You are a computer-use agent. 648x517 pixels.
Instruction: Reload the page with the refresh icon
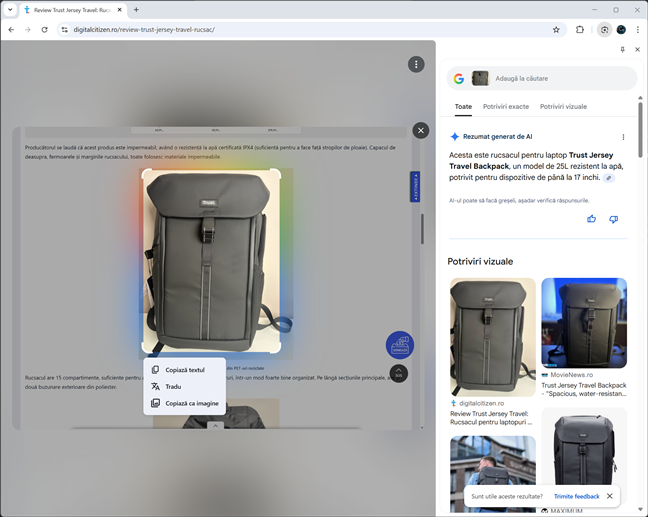(45, 30)
